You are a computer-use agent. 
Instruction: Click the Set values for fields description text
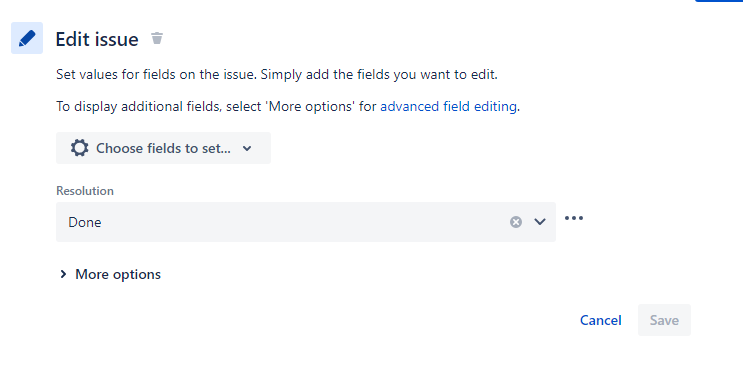pyautogui.click(x=277, y=74)
